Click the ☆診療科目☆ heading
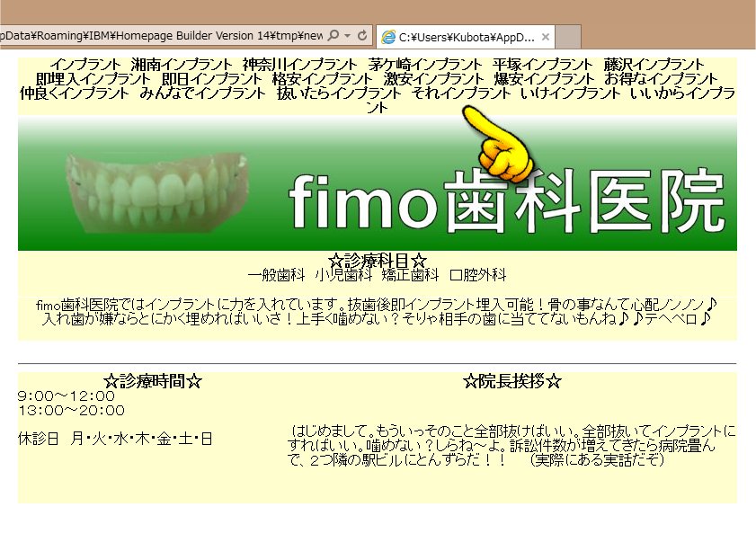The image size is (756, 551). [378, 261]
